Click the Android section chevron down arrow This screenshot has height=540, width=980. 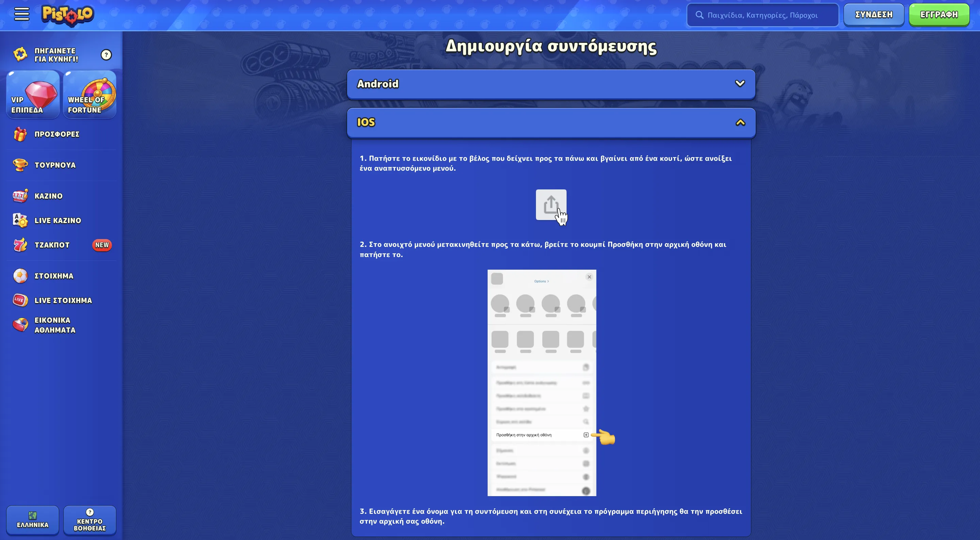click(x=739, y=83)
